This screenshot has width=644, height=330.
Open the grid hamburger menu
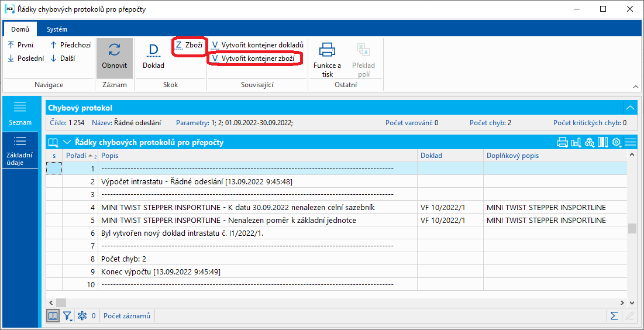[x=630, y=143]
